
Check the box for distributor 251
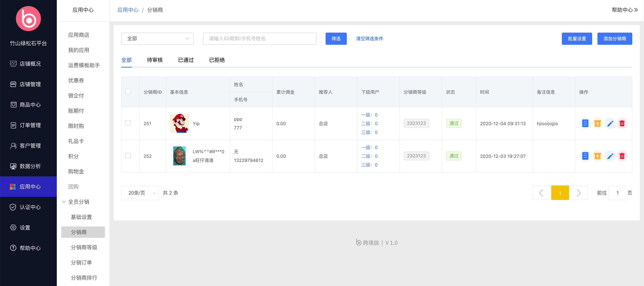click(128, 123)
